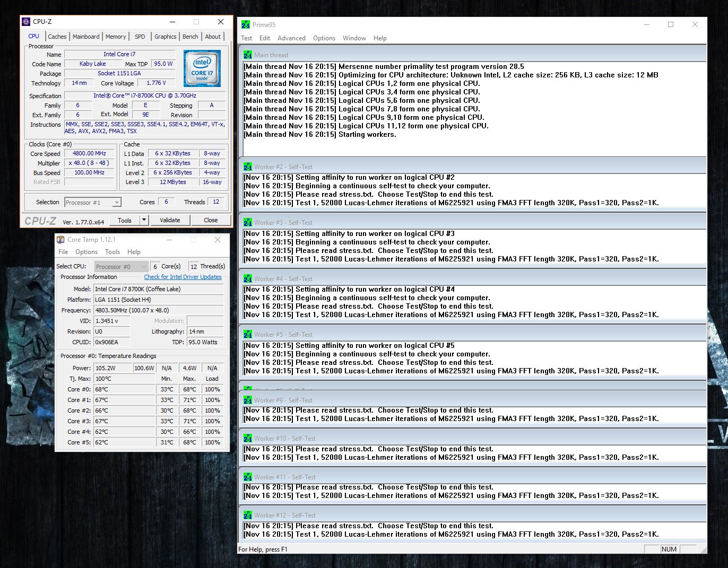The image size is (728, 568).
Task: Click the Worker #2 - Self-Test title bar
Action: coord(472,167)
